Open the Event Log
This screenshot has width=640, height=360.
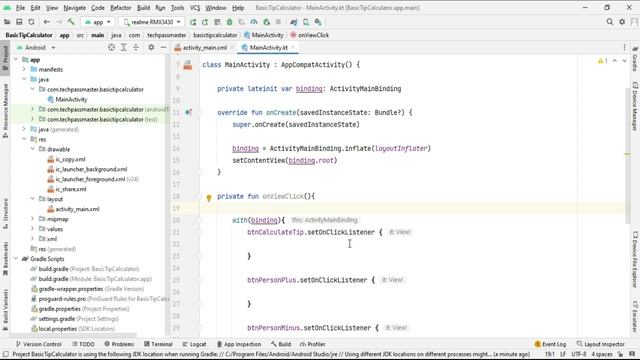coord(550,344)
